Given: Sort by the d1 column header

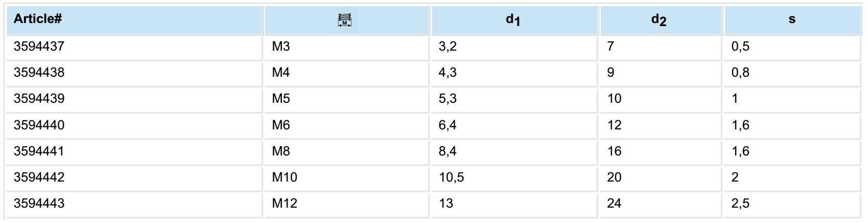Looking at the screenshot, I should (x=514, y=20).
